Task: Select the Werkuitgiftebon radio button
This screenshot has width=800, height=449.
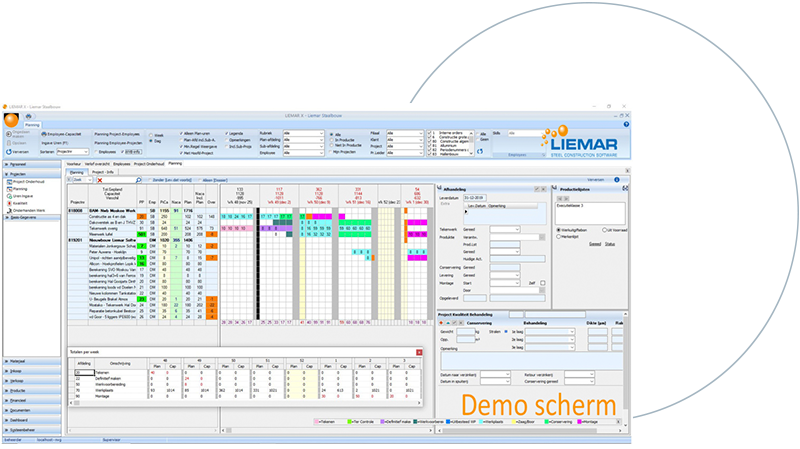Action: coord(559,230)
